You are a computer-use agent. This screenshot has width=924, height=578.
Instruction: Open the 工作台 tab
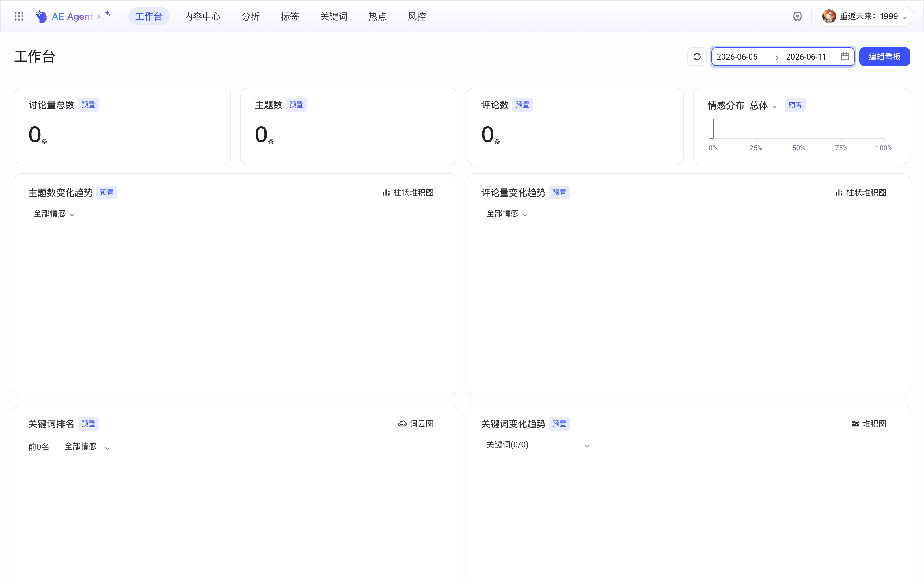pyautogui.click(x=149, y=16)
